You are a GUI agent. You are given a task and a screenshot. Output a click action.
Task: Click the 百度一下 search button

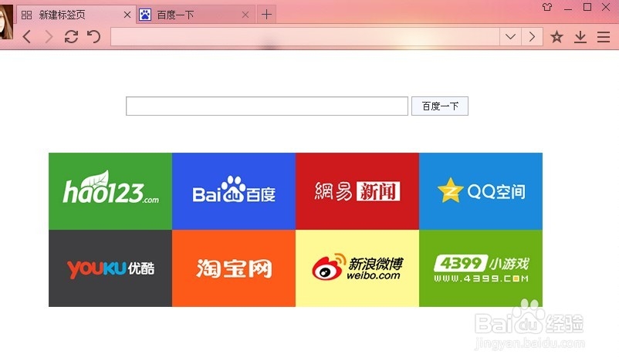440,106
